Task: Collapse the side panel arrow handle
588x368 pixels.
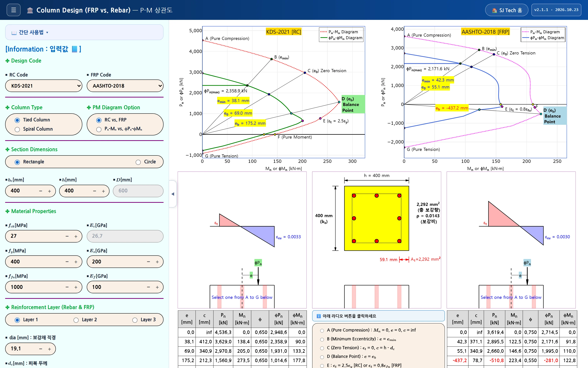Action: (173, 194)
